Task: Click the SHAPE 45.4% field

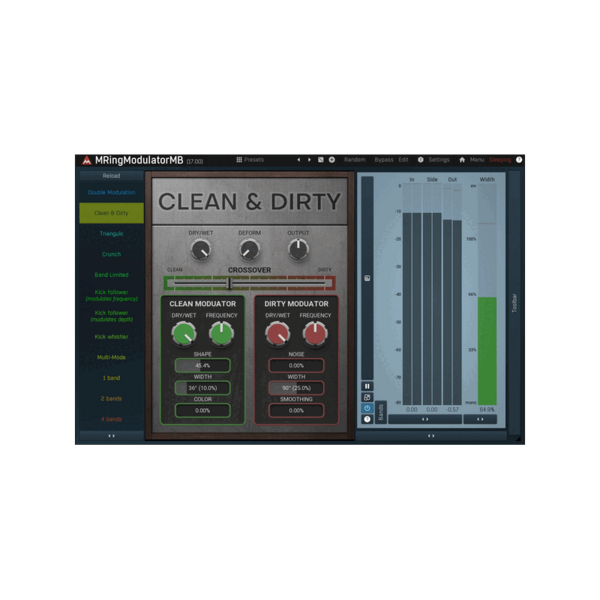Action: click(x=202, y=365)
